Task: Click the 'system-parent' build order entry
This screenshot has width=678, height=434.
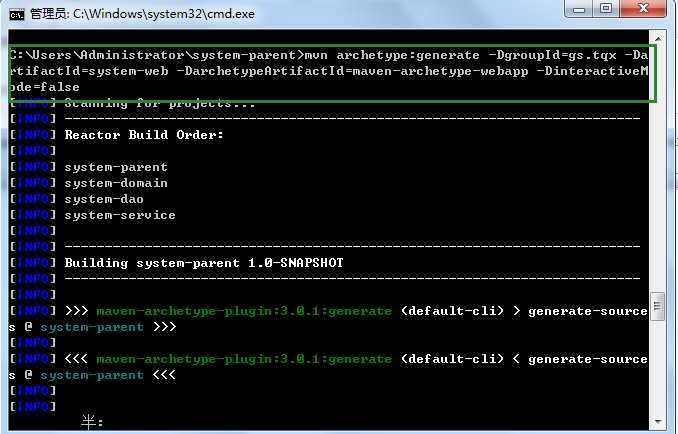Action: [x=116, y=167]
